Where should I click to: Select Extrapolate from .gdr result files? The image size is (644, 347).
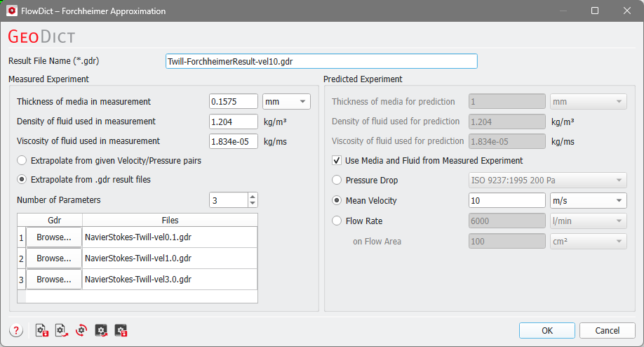[x=83, y=180]
